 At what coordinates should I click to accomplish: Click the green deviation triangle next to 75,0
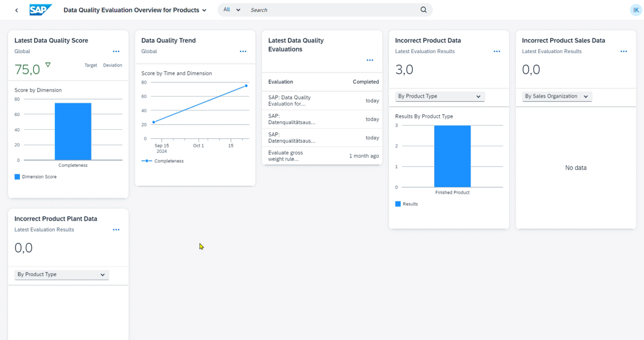pos(48,64)
